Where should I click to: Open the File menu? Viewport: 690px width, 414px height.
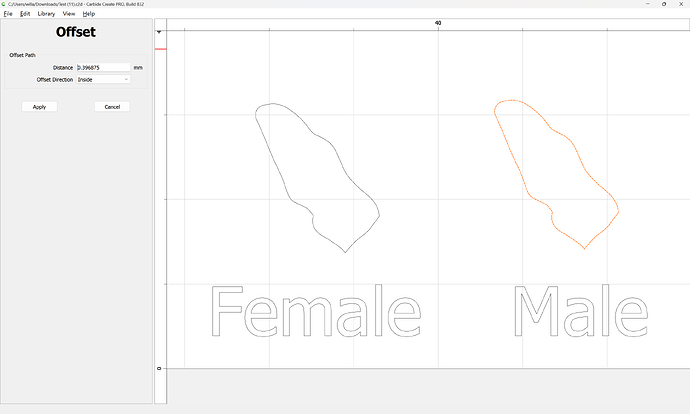pos(8,14)
